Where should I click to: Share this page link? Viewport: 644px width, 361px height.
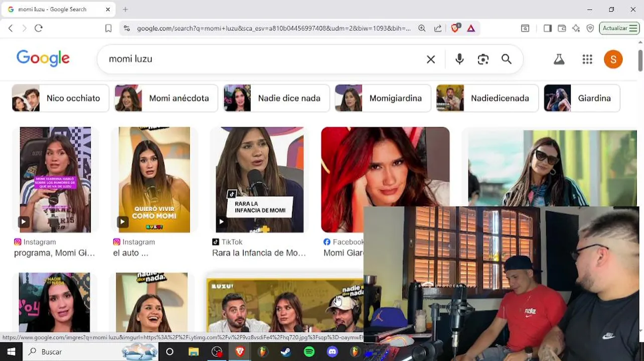[x=438, y=29]
